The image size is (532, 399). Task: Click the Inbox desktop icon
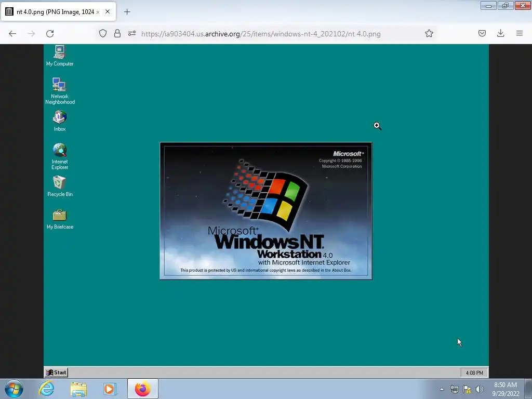[x=60, y=121]
